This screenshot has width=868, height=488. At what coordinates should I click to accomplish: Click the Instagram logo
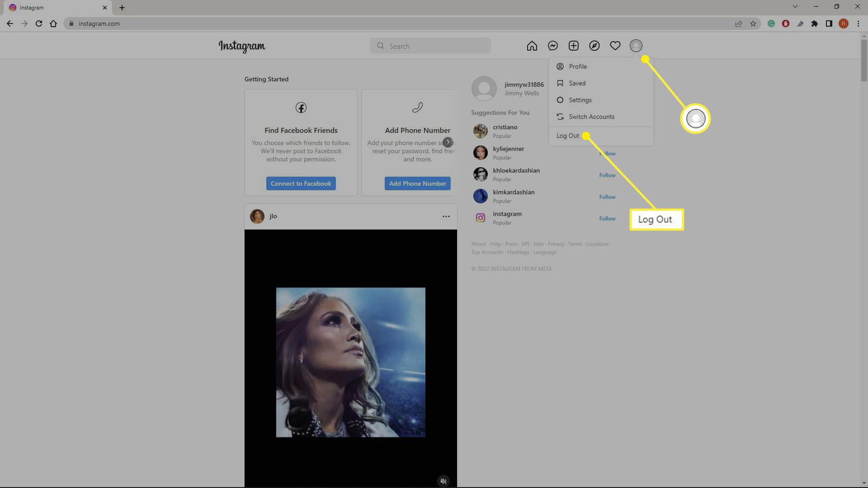click(242, 46)
